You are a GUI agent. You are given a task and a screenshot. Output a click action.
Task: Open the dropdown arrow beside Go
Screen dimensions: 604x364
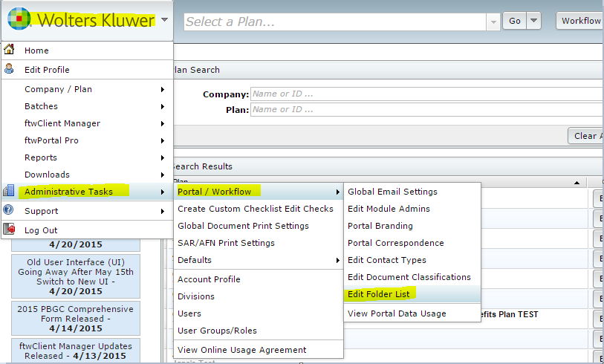pos(533,21)
